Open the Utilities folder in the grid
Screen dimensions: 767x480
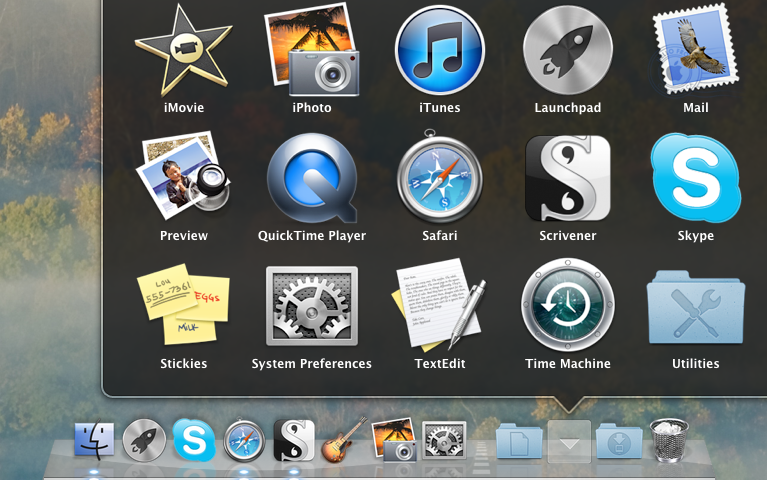(695, 306)
